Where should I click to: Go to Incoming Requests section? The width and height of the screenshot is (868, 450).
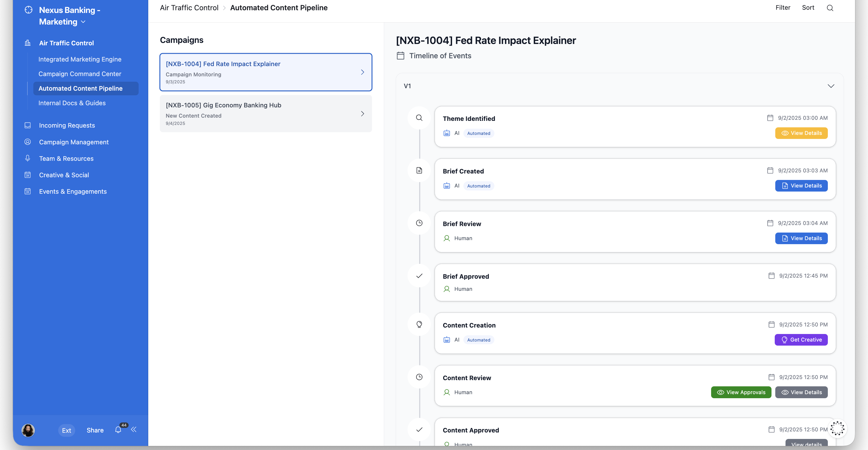pyautogui.click(x=67, y=125)
